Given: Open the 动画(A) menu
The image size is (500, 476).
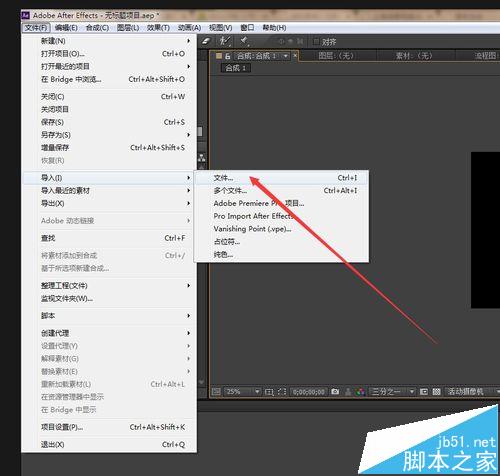Looking at the screenshot, I should click(189, 28).
